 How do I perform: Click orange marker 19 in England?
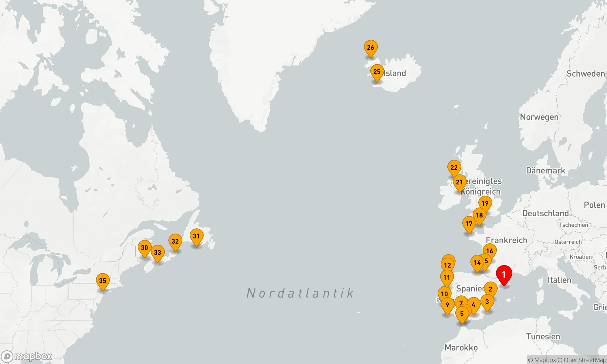click(485, 203)
